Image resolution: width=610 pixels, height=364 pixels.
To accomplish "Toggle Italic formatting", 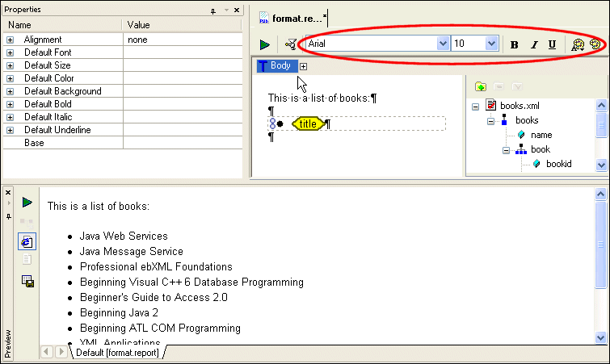I will [533, 44].
